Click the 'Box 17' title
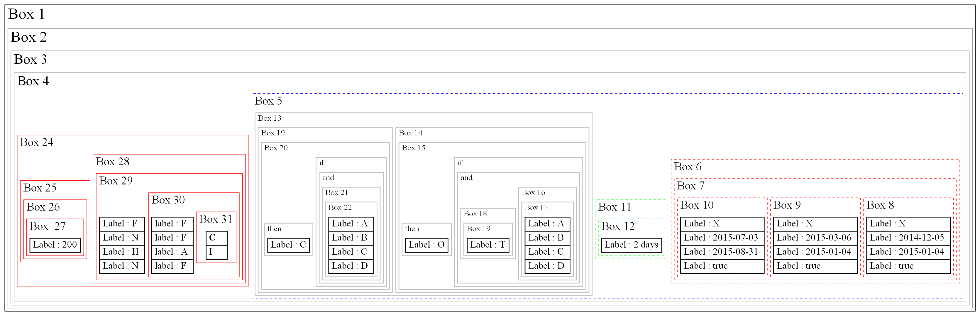This screenshot has width=980, height=316. click(536, 208)
